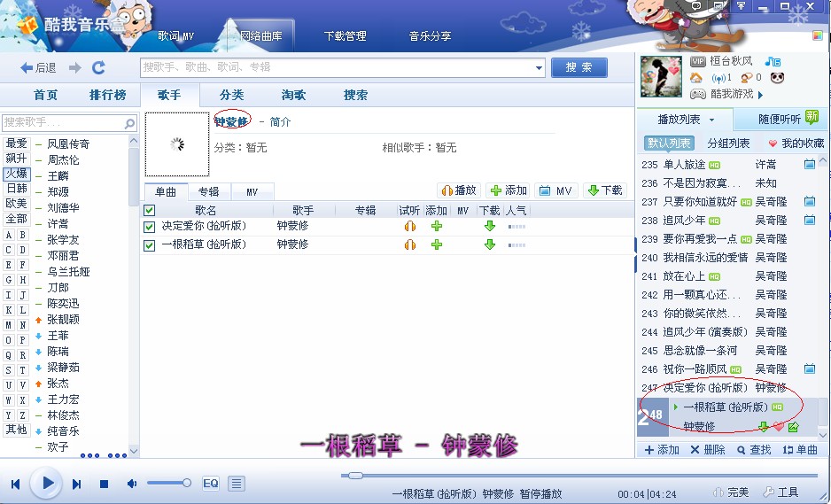The image size is (831, 504).
Task: Click the playback progress bar
Action: [579, 476]
